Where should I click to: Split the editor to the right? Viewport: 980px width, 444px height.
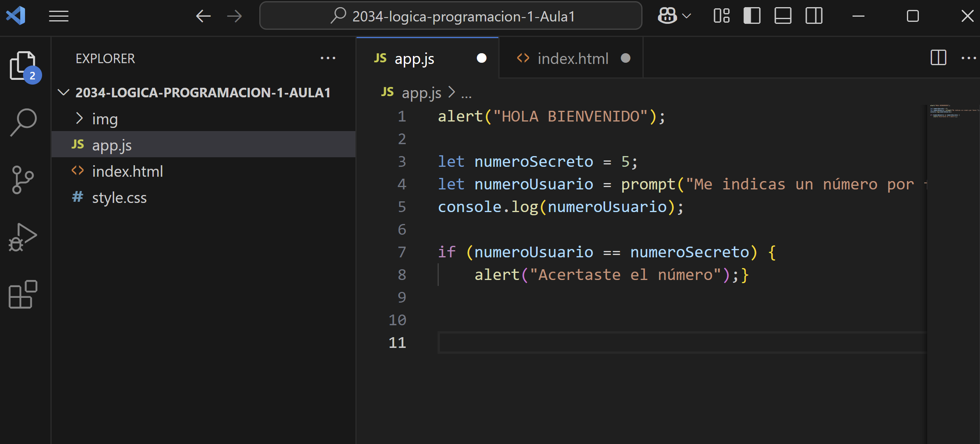[938, 58]
